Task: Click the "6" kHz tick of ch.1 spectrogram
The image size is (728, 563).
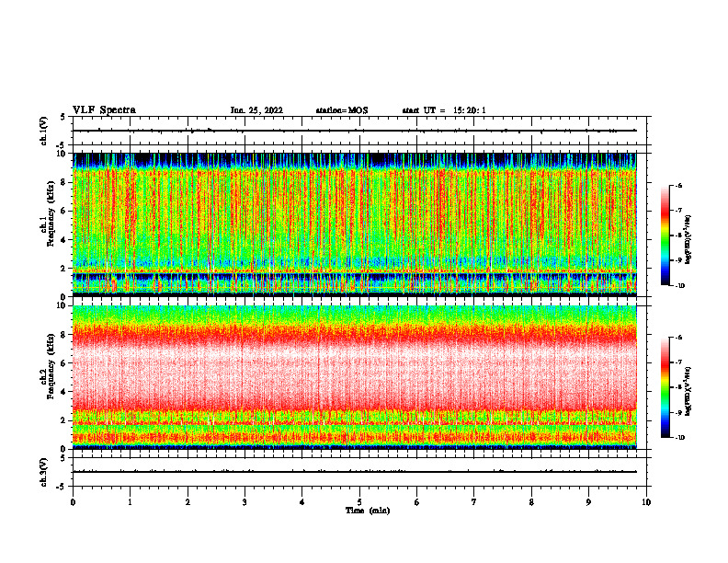Action: [x=64, y=211]
